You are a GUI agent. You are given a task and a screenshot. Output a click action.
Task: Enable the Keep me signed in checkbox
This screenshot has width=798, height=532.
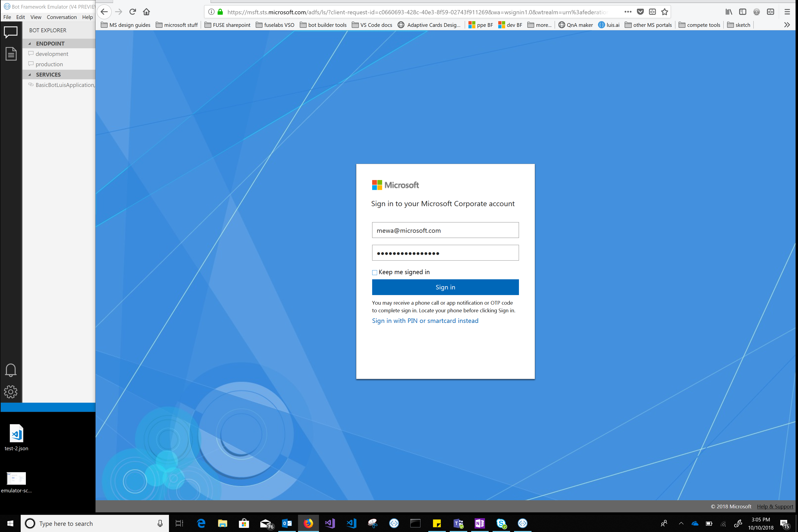[x=374, y=272]
